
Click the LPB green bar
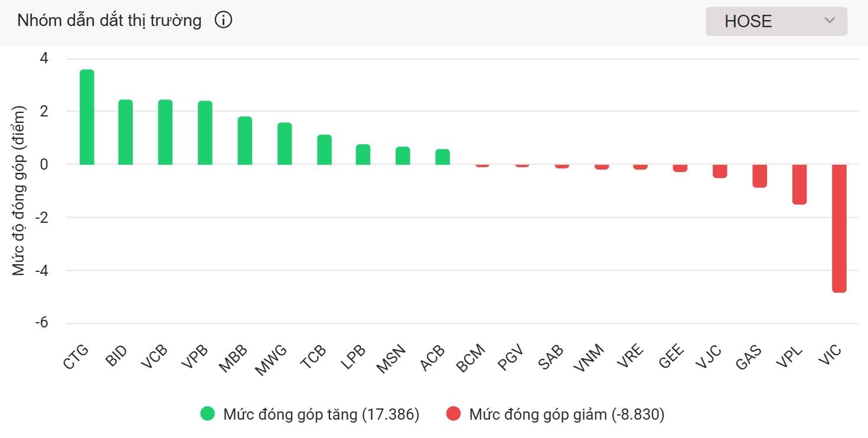[363, 154]
